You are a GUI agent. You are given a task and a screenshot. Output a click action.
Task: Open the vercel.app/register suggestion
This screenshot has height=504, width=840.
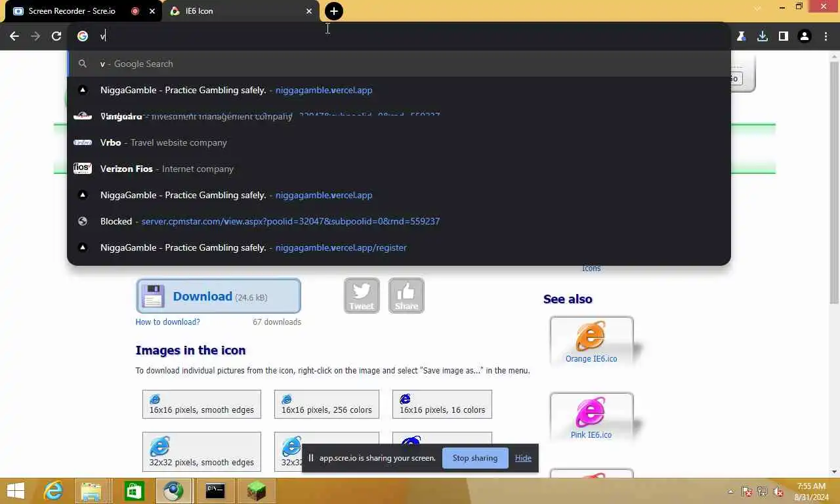[399, 247]
